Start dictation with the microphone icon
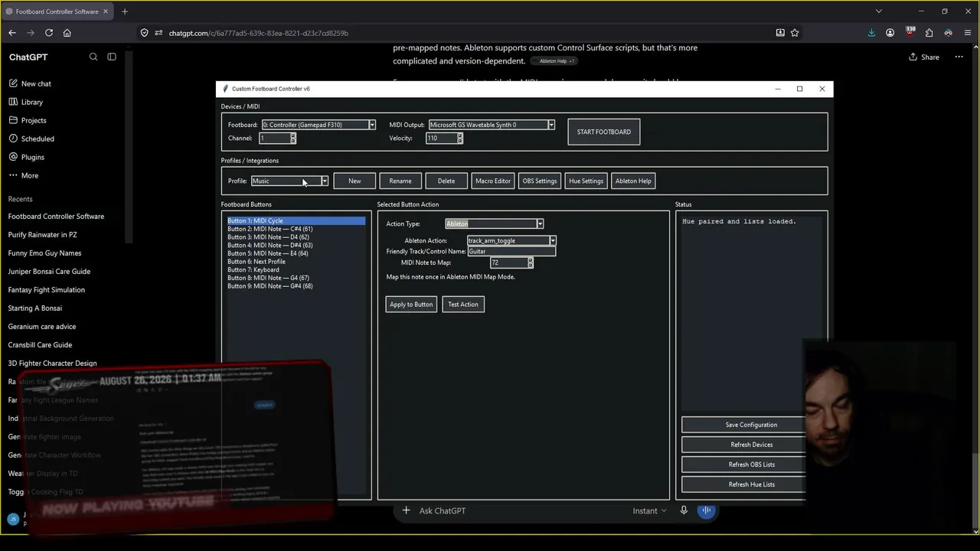 point(684,510)
